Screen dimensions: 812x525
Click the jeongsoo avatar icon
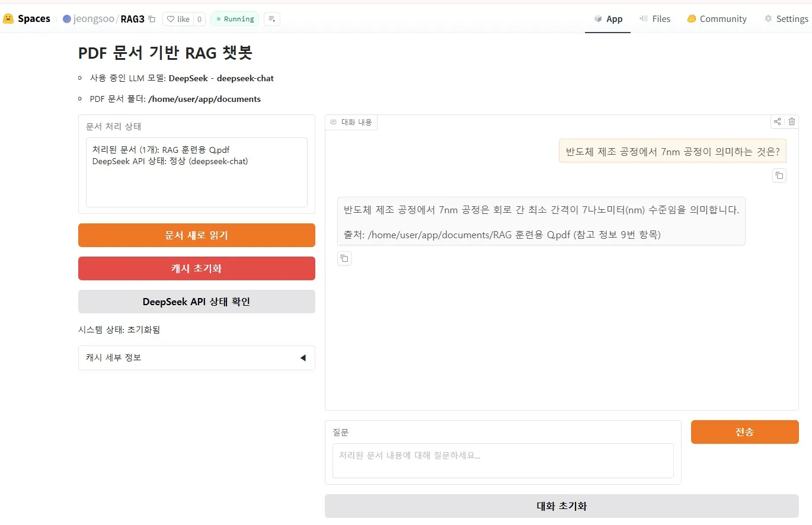67,19
